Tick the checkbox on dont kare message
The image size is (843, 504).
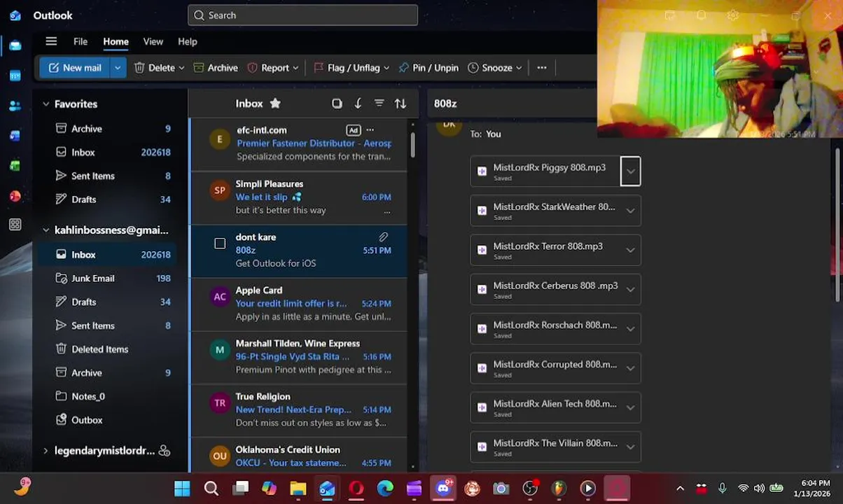coord(220,244)
